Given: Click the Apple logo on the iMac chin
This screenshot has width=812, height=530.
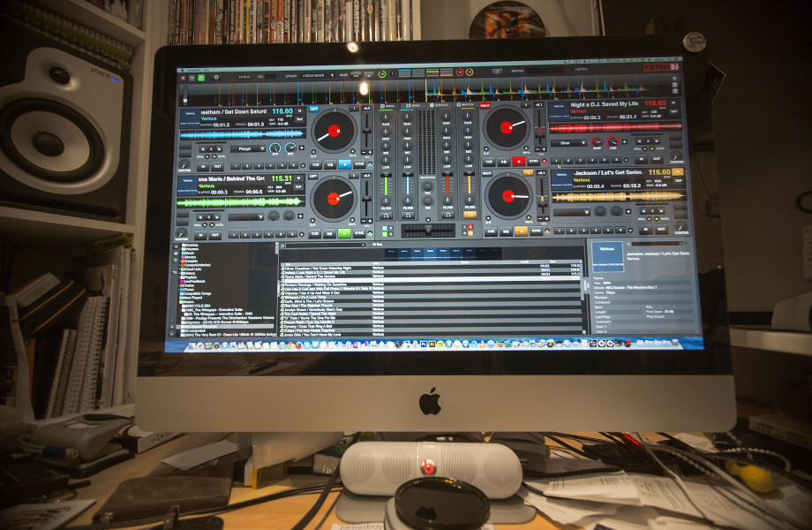Looking at the screenshot, I should click(x=430, y=402).
